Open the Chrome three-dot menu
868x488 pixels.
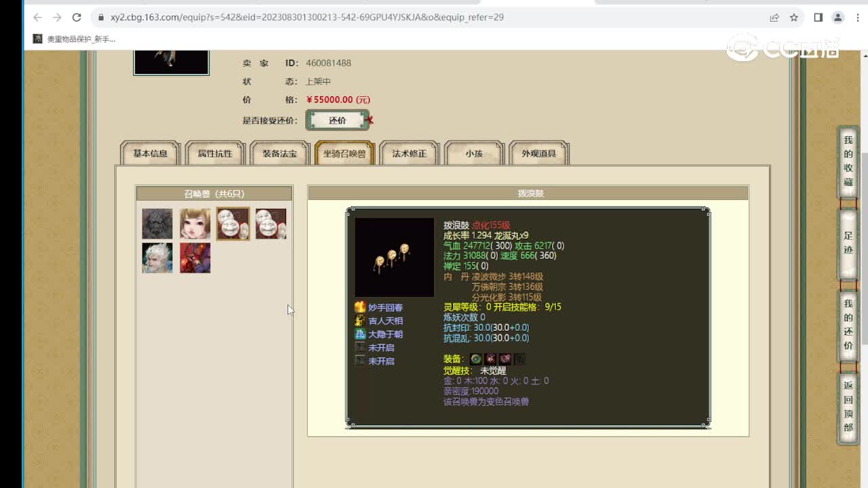[x=857, y=18]
